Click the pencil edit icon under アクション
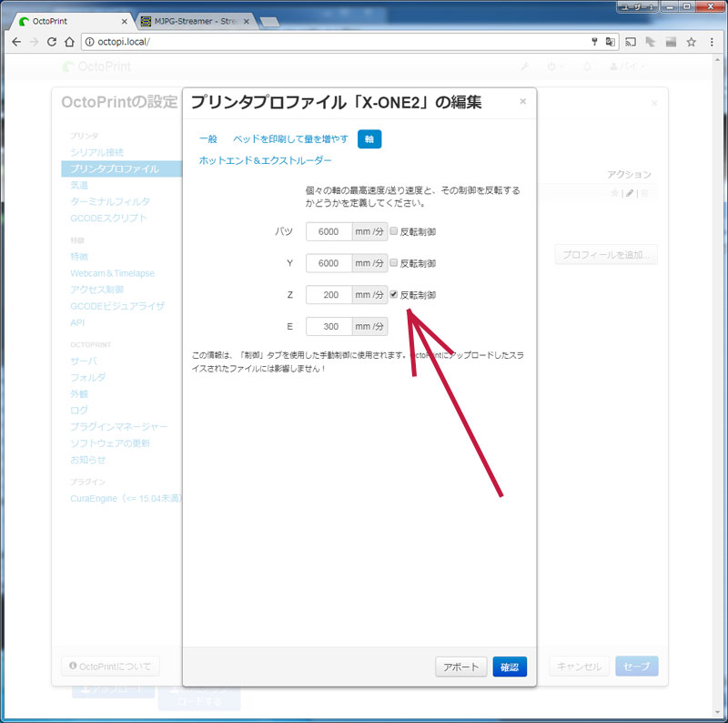Screen dimensions: 728x723 630,193
